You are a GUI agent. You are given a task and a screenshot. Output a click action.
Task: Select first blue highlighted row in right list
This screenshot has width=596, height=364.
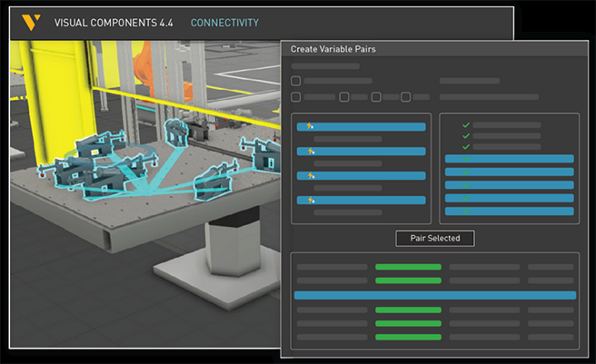509,159
